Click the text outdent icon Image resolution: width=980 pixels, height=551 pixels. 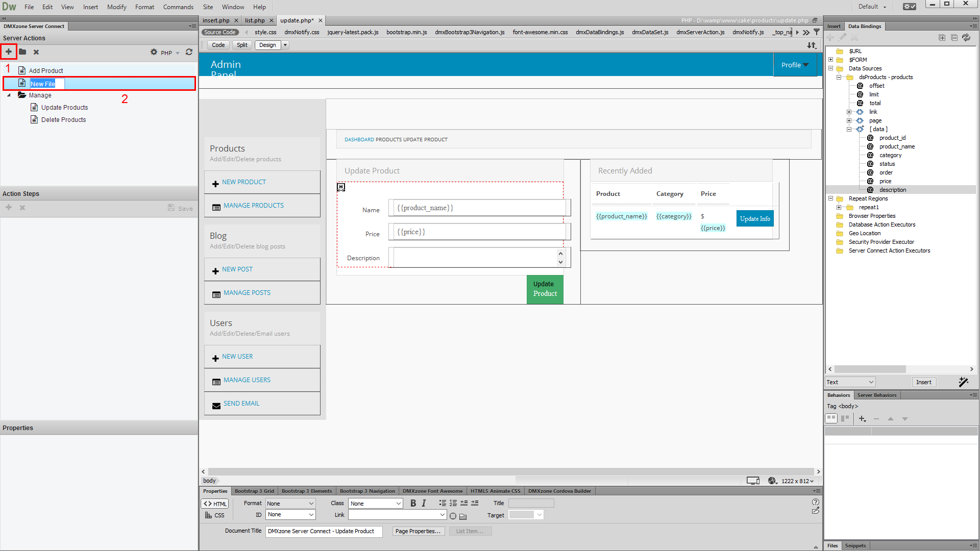click(464, 503)
